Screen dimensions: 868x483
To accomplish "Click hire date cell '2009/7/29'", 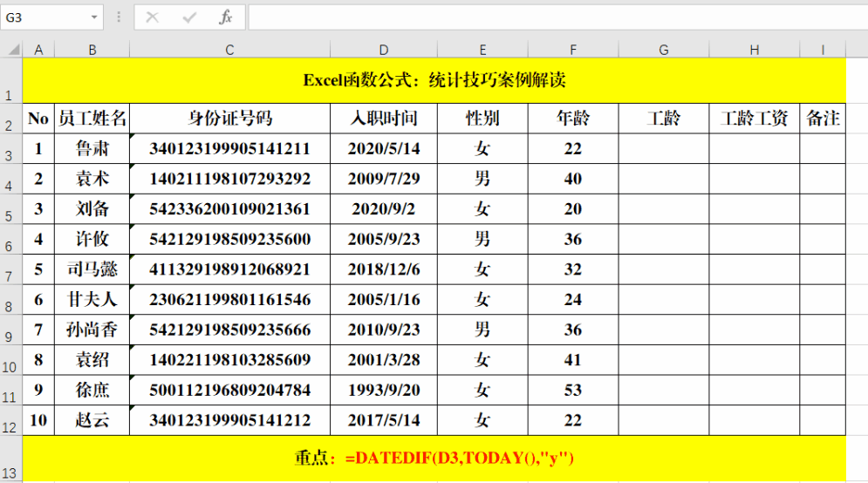I will click(384, 179).
